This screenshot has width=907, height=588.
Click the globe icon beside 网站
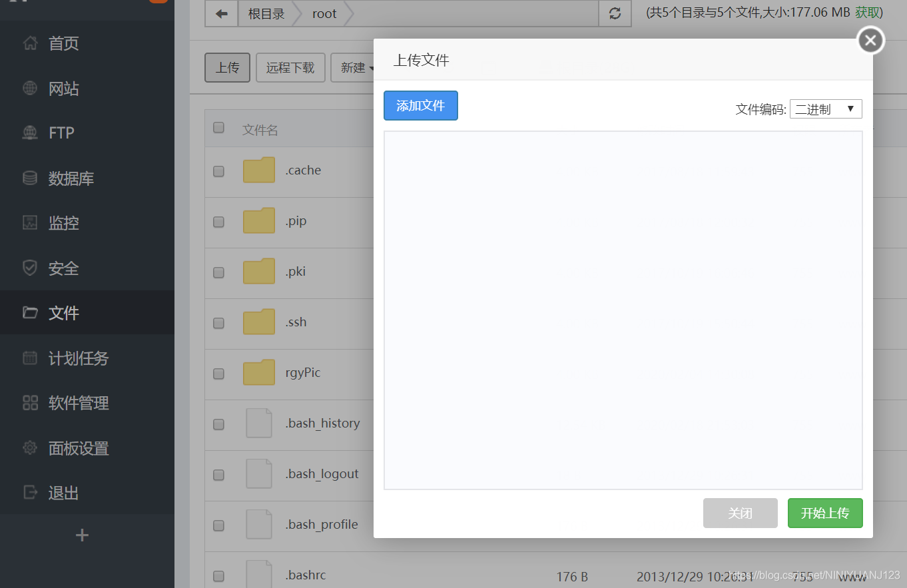click(x=30, y=88)
